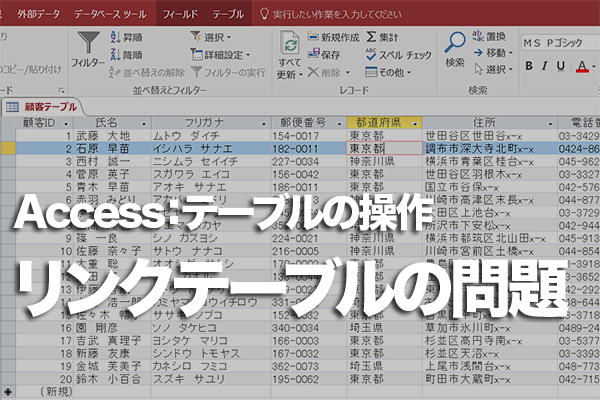Expand すべて更新 dropdown arrow

300,75
